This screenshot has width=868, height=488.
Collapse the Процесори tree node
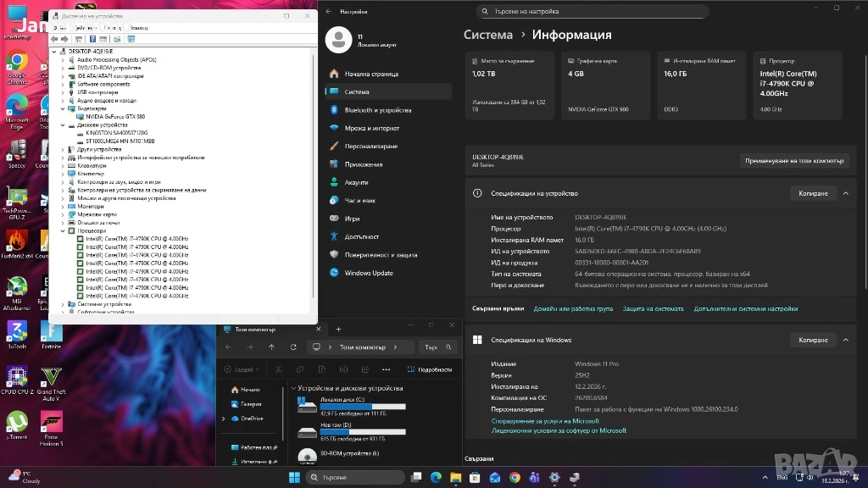tap(64, 230)
